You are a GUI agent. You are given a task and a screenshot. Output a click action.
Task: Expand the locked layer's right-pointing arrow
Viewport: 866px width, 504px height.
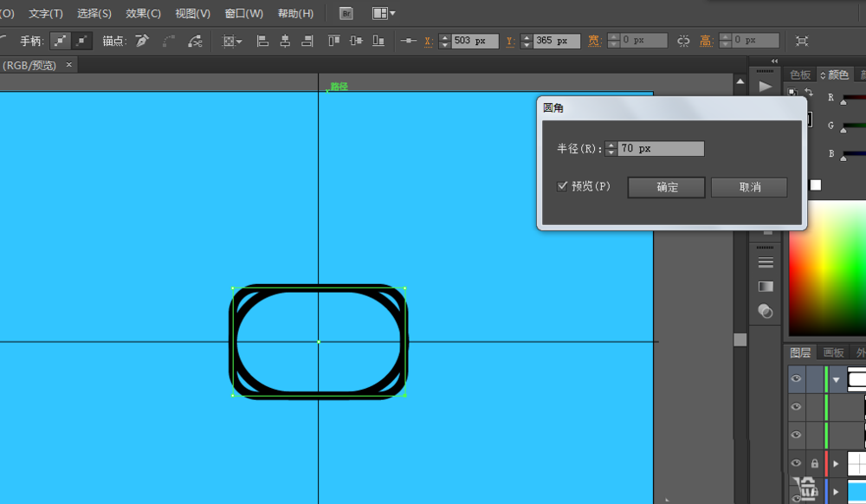(837, 462)
